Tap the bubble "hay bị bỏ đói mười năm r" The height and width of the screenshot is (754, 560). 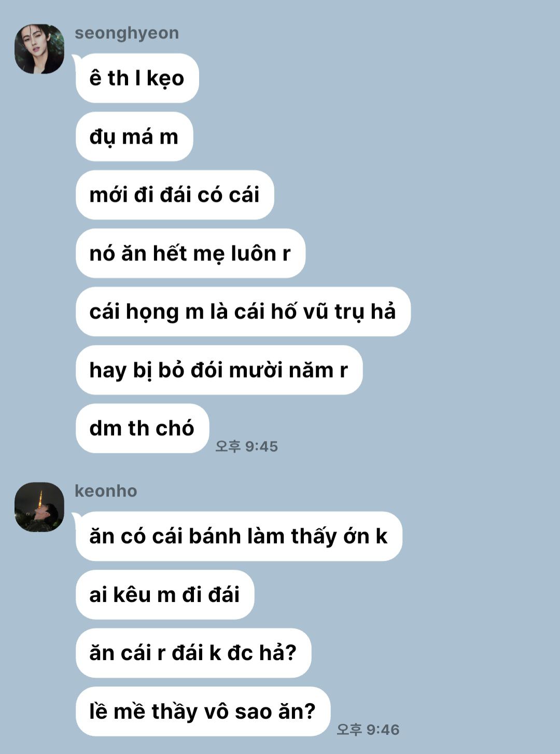(x=219, y=370)
